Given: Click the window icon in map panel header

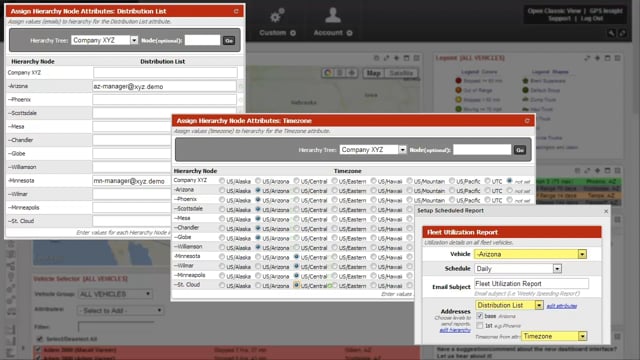Looking at the screenshot, I should tap(406, 58).
